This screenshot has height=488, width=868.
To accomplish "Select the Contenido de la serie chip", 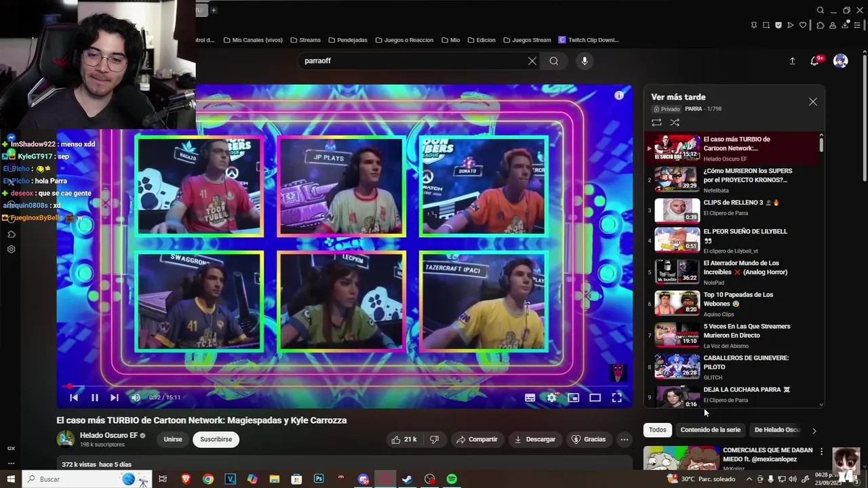I will click(x=710, y=430).
